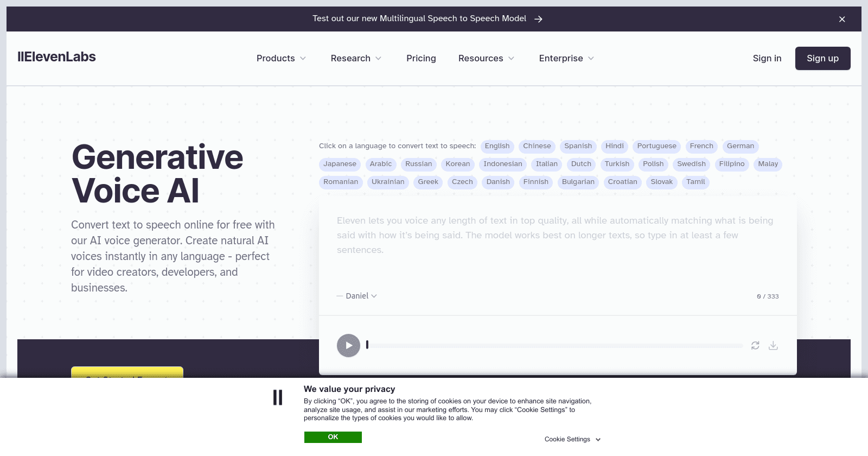
Task: Choose the Russian language chip
Action: 419,164
